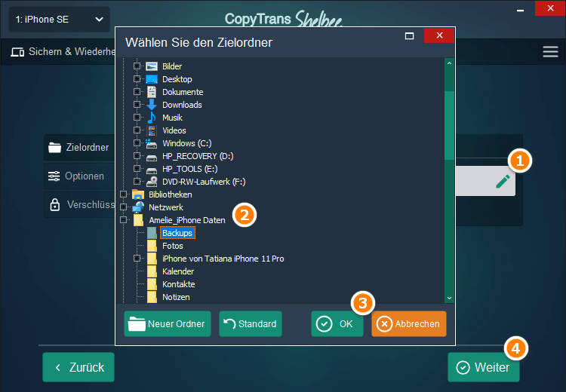Screen dimensions: 566x392
Task: Open the Sichern & Wiederherstellen section
Action: pos(63,51)
